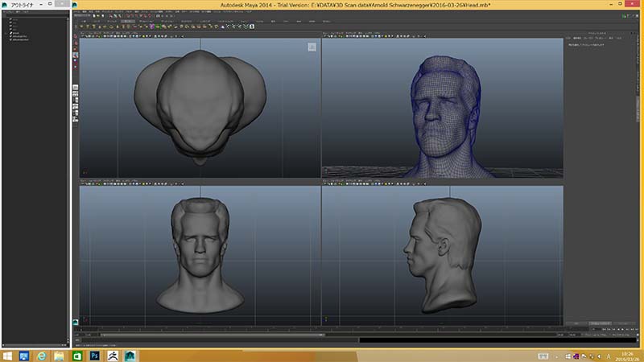
Task: Click the magenta shelf icon in polygon shelf
Action: tap(151, 26)
